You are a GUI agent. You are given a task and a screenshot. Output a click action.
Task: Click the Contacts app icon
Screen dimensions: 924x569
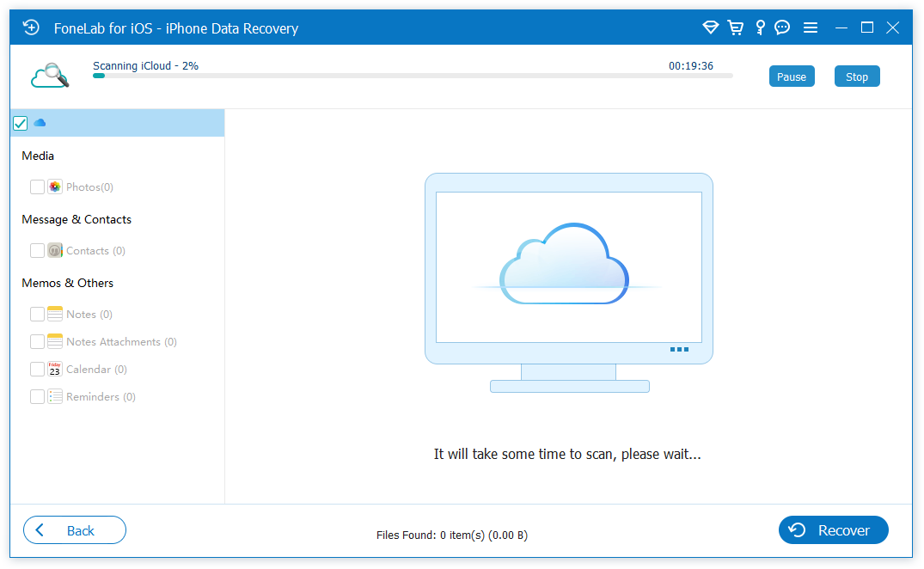pos(55,250)
